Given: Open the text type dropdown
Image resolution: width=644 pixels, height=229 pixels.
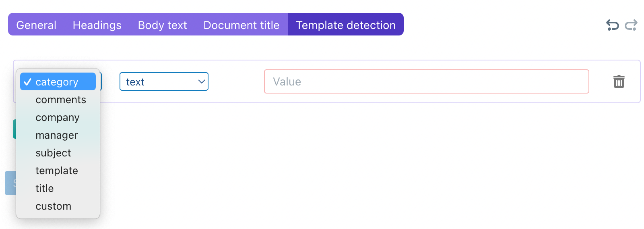Looking at the screenshot, I should point(164,82).
